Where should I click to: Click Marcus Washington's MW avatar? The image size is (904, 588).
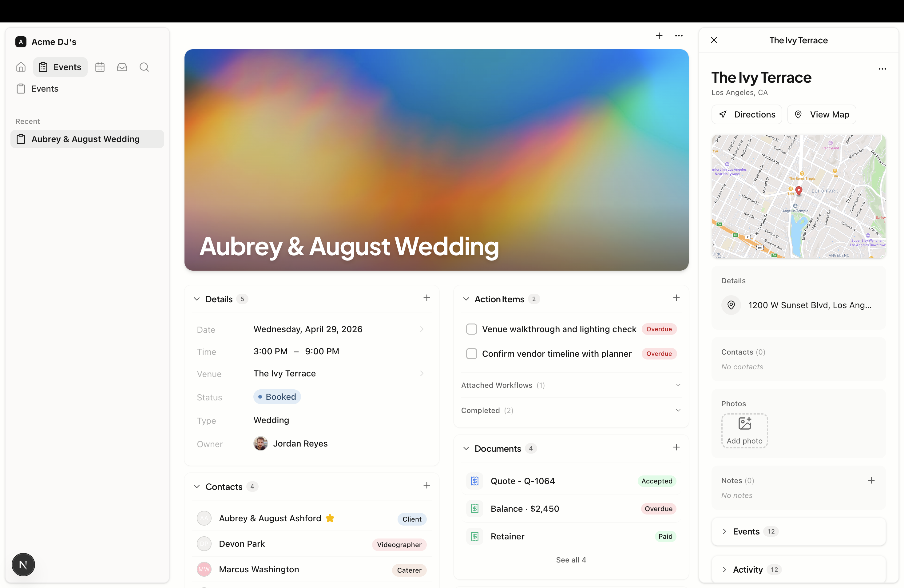point(204,569)
